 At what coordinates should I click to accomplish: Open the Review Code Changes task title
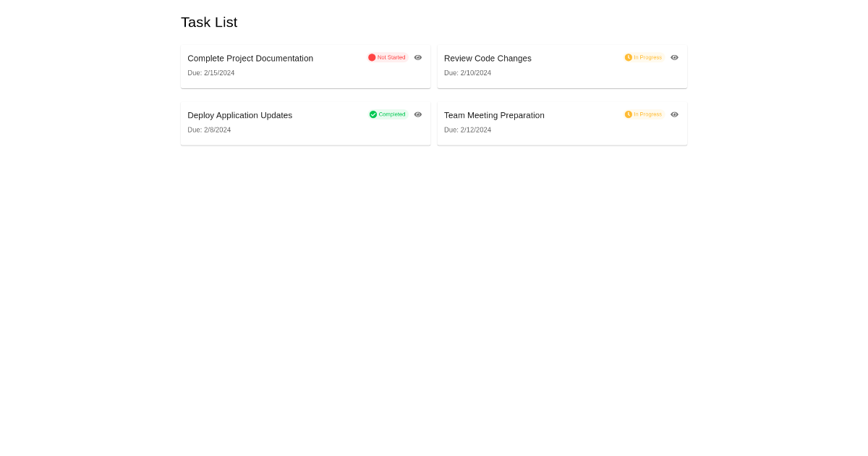click(x=488, y=59)
